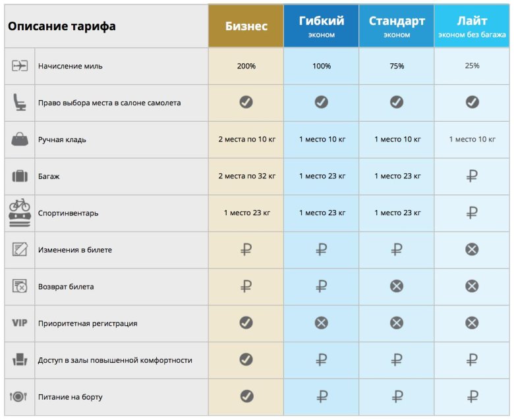Click ruble symbol for Бизнес ticket refund
Viewport: 514px width, 420px height.
(246, 286)
